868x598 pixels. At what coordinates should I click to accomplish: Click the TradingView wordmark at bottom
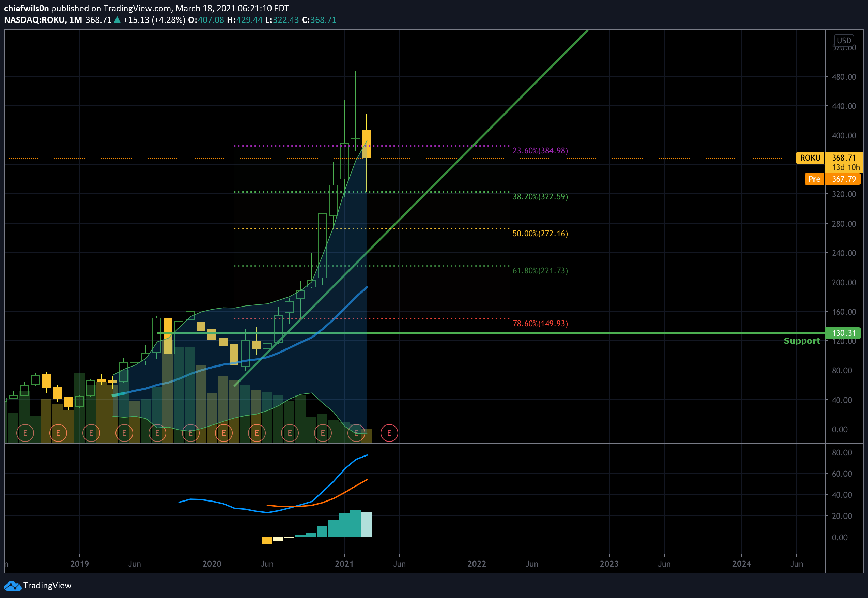pos(47,586)
